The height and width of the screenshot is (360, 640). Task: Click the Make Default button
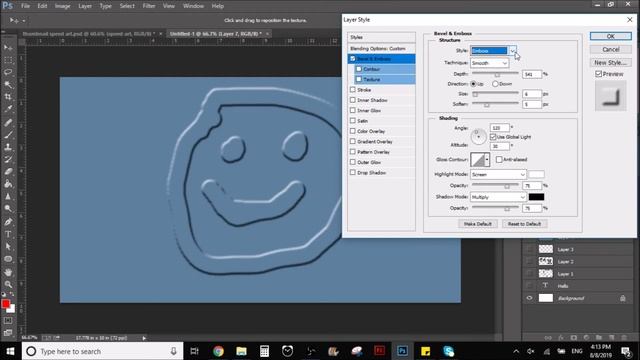[x=478, y=224]
